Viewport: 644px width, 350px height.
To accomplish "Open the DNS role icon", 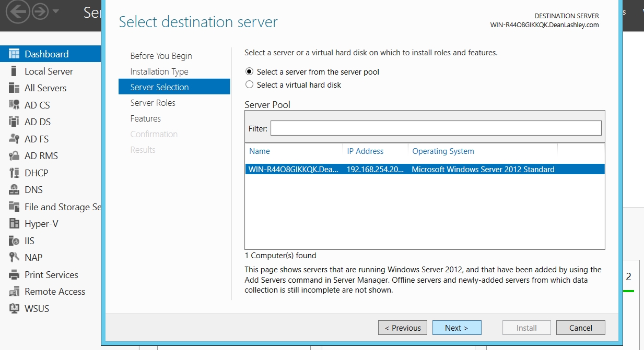I will (x=14, y=190).
